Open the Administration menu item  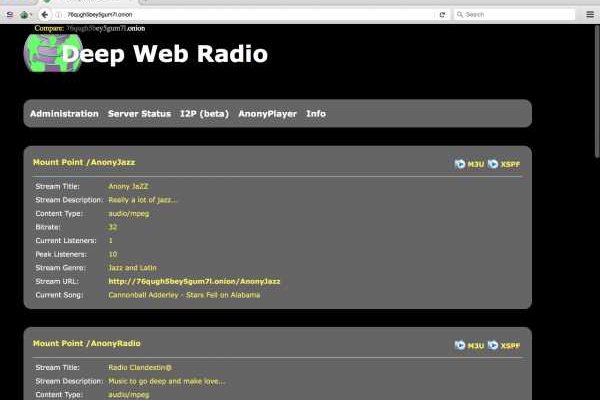(x=64, y=114)
